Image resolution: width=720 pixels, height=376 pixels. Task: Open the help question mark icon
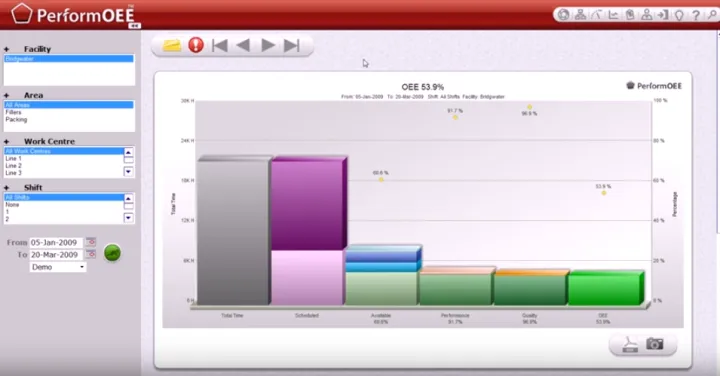[x=696, y=15]
